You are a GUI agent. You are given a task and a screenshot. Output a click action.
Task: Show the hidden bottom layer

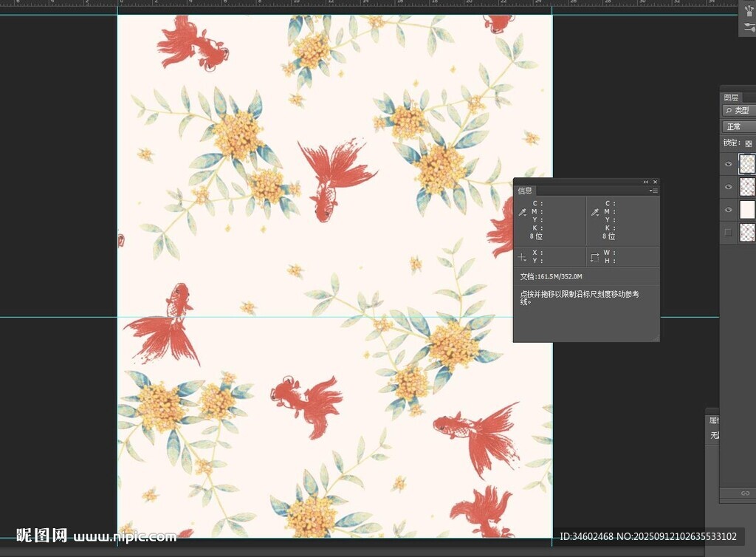tap(729, 233)
